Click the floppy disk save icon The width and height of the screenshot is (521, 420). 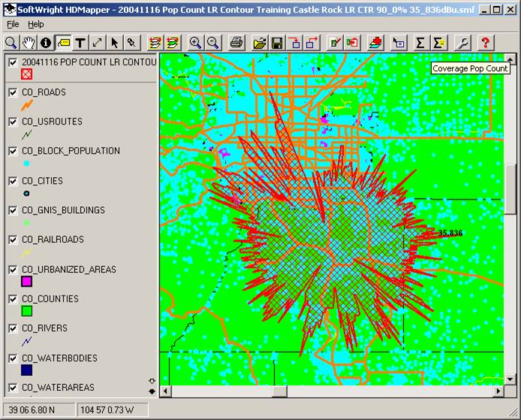(x=277, y=43)
